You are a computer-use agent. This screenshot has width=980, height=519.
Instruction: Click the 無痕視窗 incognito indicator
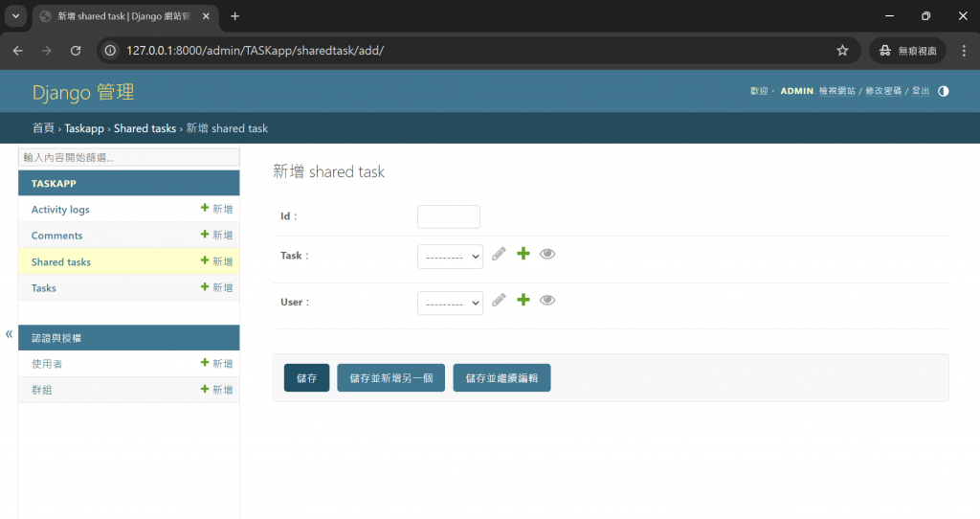point(907,51)
